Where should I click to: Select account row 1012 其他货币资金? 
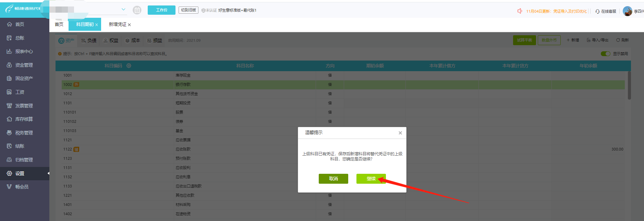coord(343,94)
